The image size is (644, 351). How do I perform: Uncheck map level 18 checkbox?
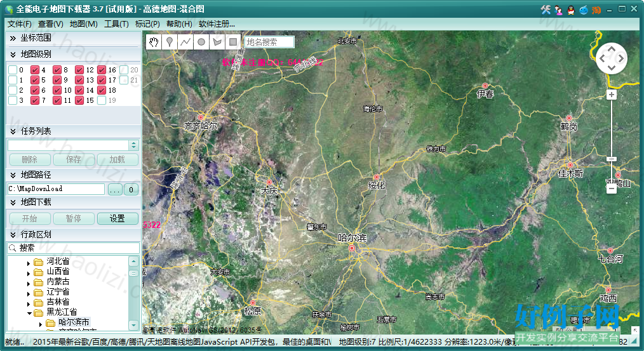point(102,90)
